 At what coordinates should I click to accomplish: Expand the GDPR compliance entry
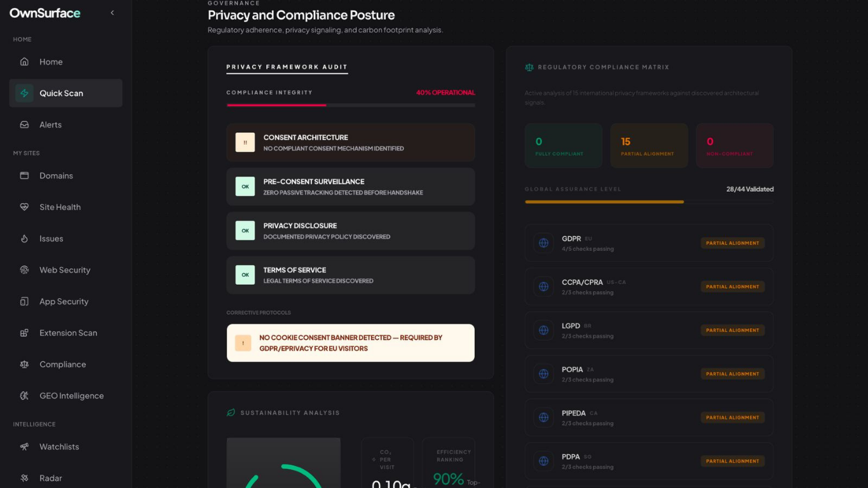648,242
